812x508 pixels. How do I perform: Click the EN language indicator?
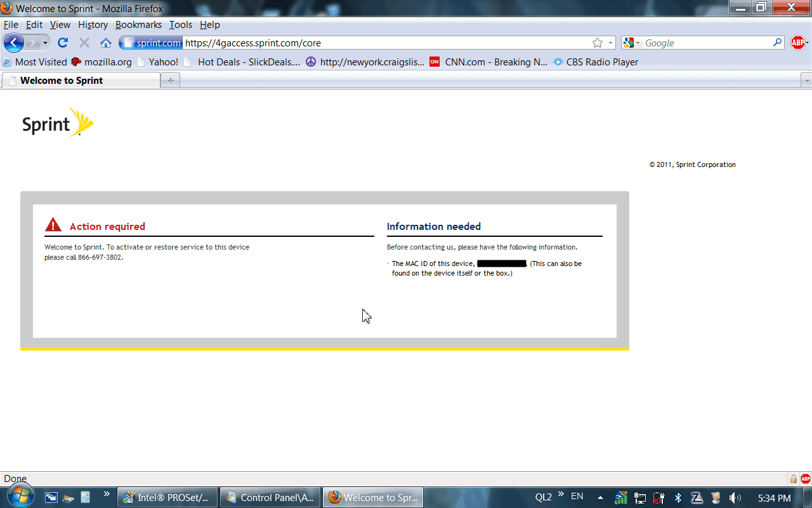point(577,497)
